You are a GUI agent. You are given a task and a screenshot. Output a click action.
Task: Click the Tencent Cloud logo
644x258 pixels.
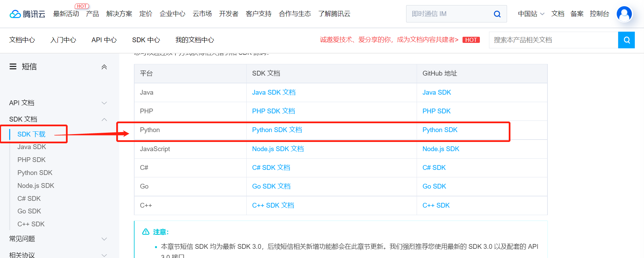pyautogui.click(x=28, y=14)
